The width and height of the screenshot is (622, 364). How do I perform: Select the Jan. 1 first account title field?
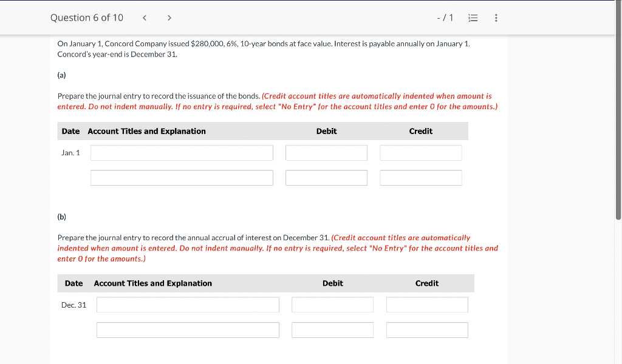(x=181, y=152)
